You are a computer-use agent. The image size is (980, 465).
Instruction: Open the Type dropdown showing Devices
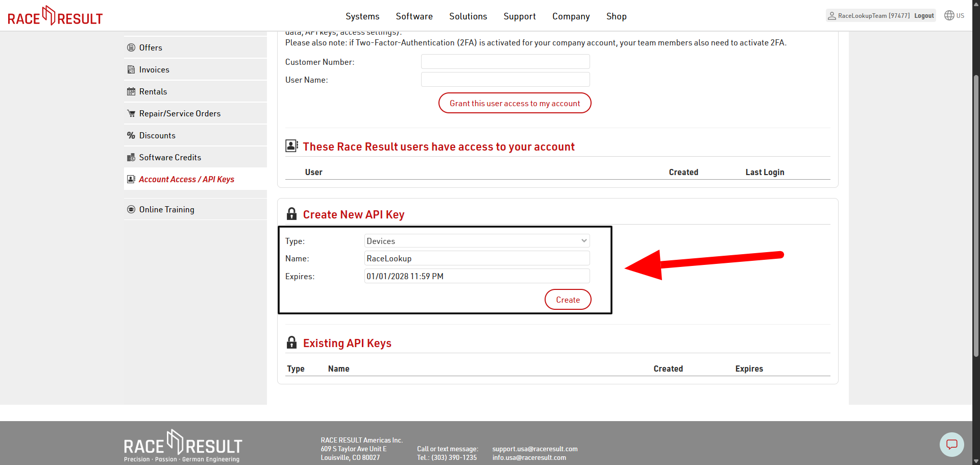point(476,240)
